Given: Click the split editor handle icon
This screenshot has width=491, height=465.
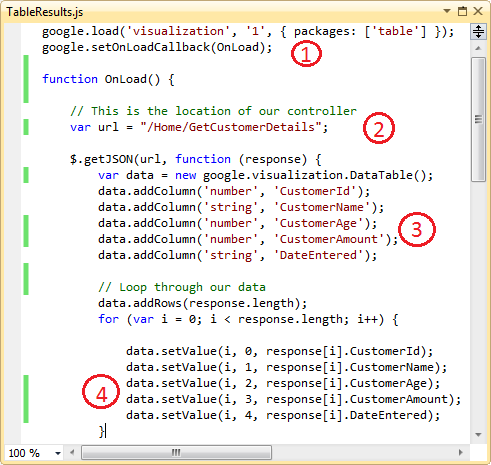Looking at the screenshot, I should tap(478, 32).
